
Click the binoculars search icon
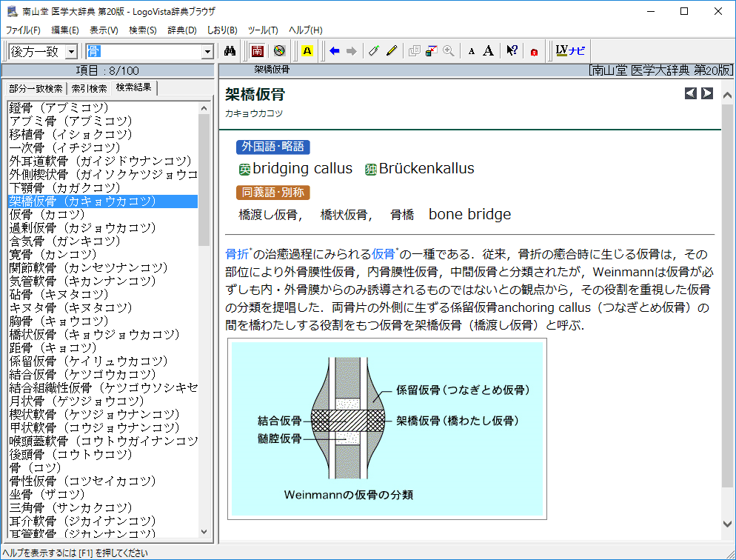[230, 51]
